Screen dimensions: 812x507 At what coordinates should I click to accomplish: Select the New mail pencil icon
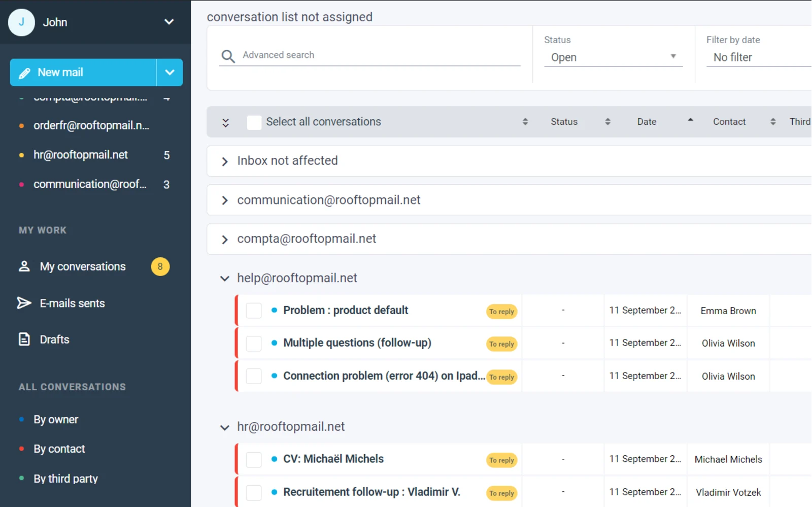point(24,73)
